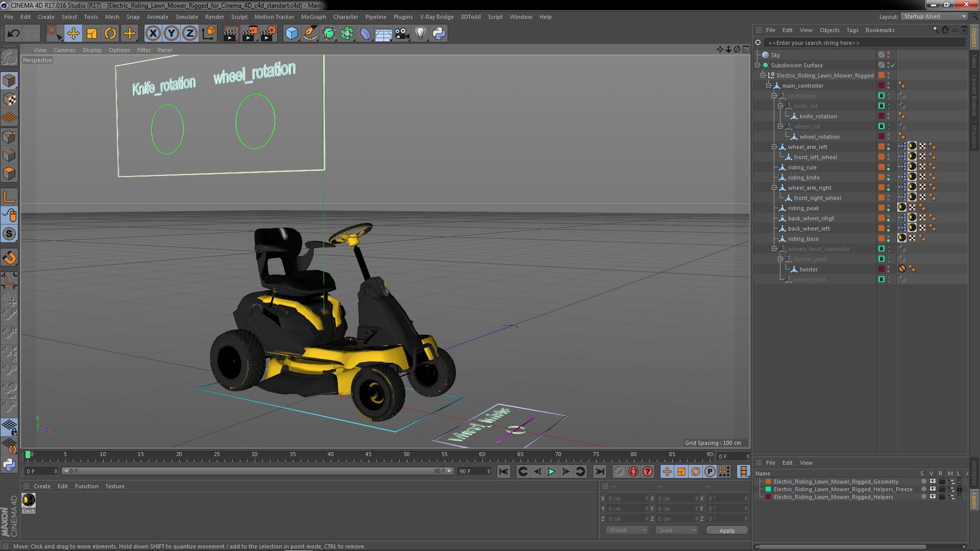Select the Rotate tool in top toolbar
Image resolution: width=980 pixels, height=551 pixels.
[110, 34]
